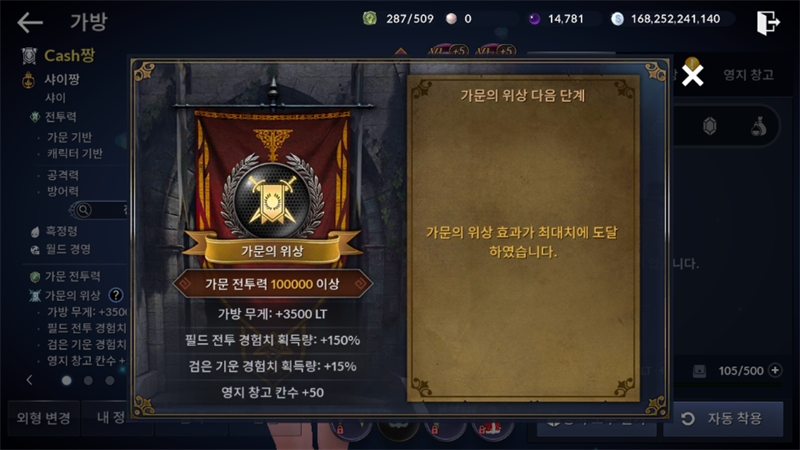This screenshot has height=450, width=800.
Task: Click the white pearl currency icon
Action: 451,19
